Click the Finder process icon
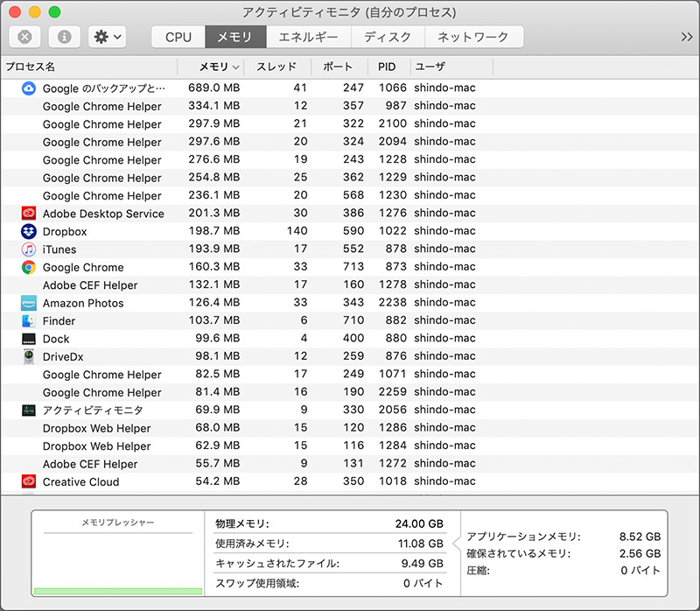 (x=28, y=320)
